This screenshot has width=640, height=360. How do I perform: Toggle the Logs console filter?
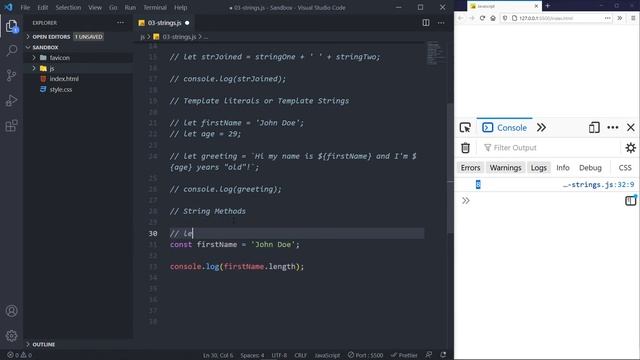point(538,168)
